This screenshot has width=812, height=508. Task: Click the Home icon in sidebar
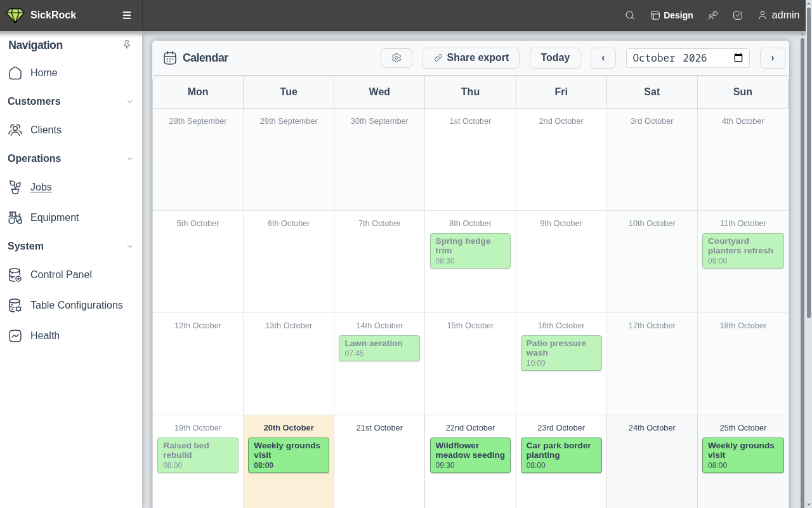coord(15,73)
